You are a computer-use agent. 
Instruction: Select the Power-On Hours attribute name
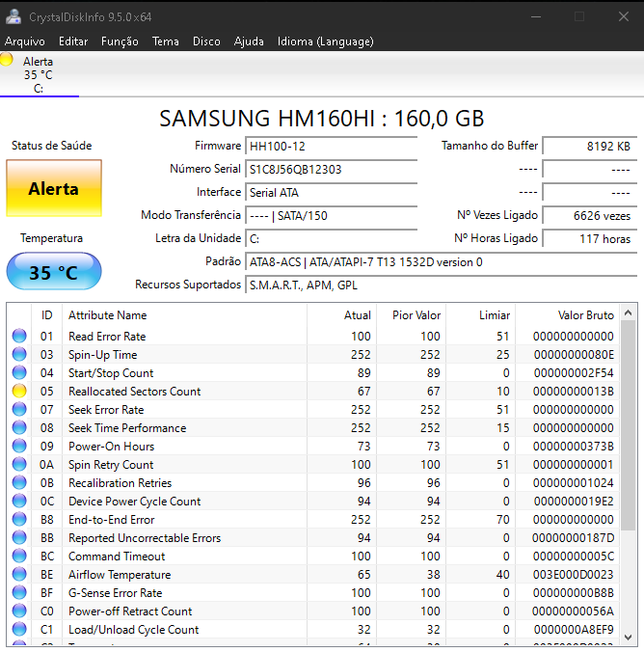pyautogui.click(x=112, y=447)
